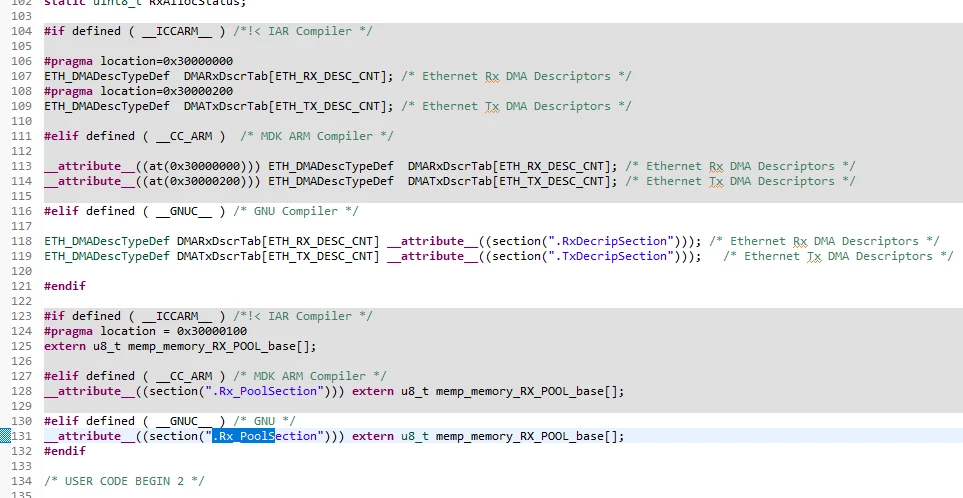Click the ".TxDecripSection" string on line 119
The image size is (963, 498).
tap(611, 257)
